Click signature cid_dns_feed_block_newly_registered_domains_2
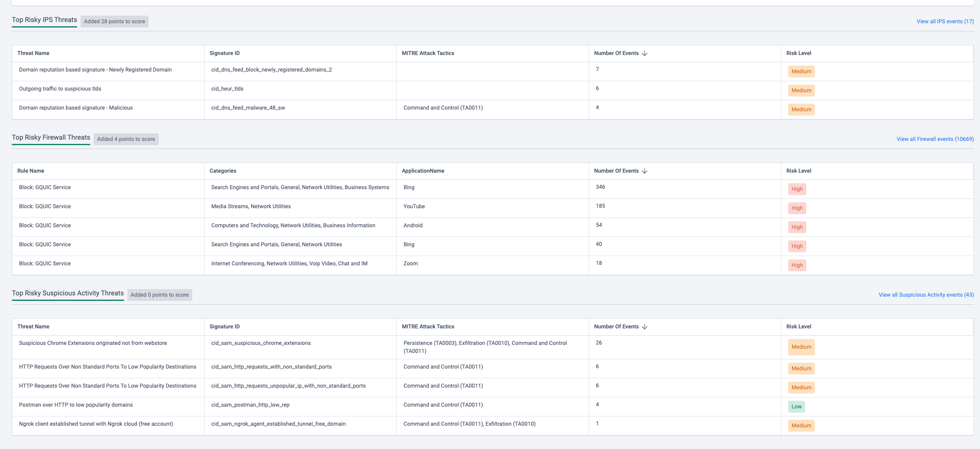The image size is (980, 449). 271,70
